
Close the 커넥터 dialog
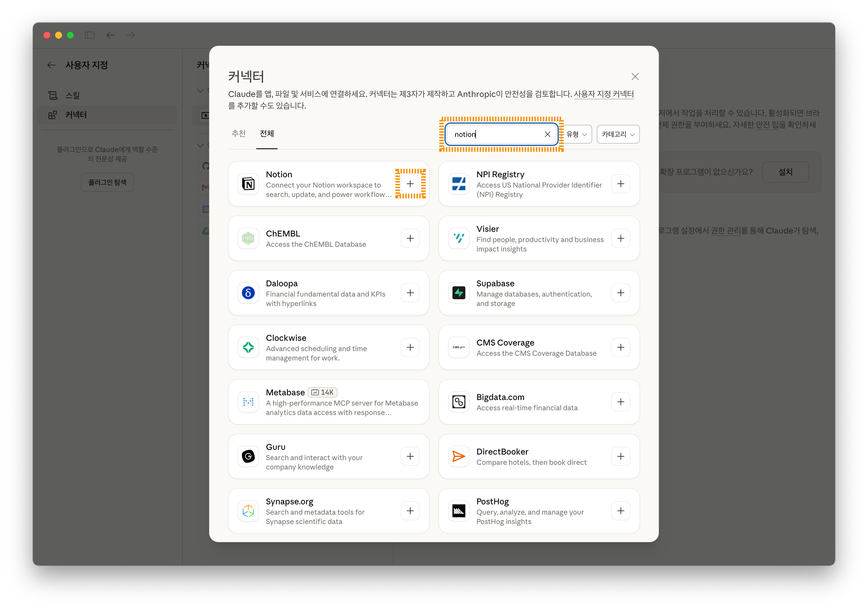pyautogui.click(x=635, y=77)
